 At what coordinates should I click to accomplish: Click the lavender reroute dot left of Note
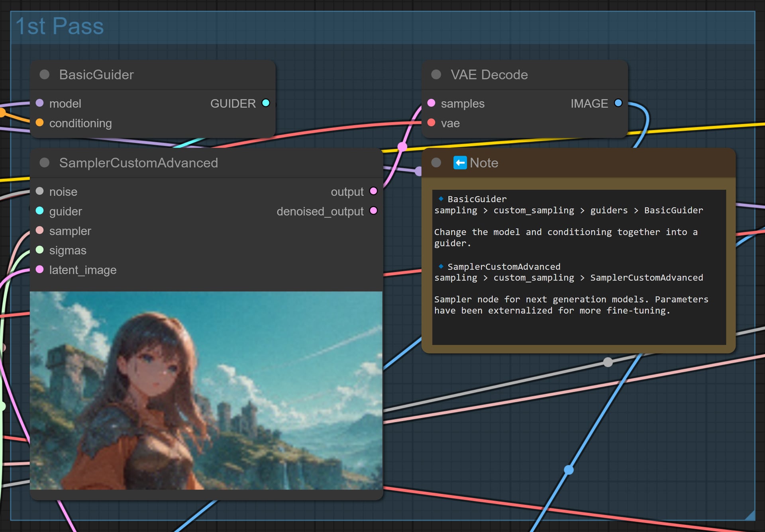click(x=418, y=171)
